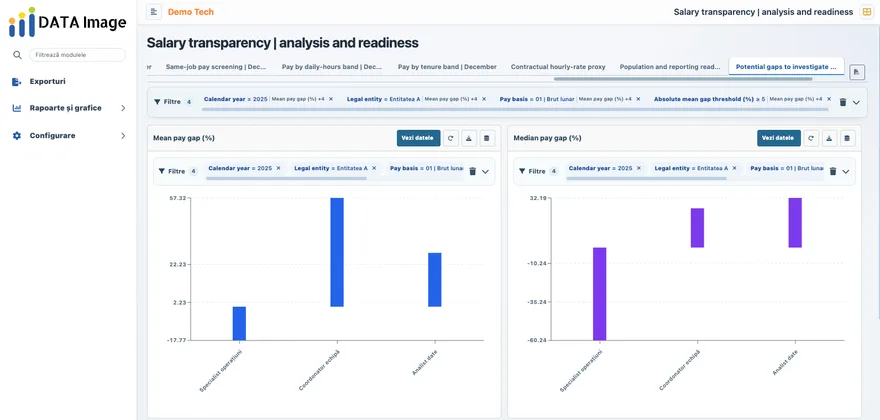Image resolution: width=880 pixels, height=420 pixels.
Task: Click the filter count badge in top Filtre bar
Action: (x=189, y=102)
